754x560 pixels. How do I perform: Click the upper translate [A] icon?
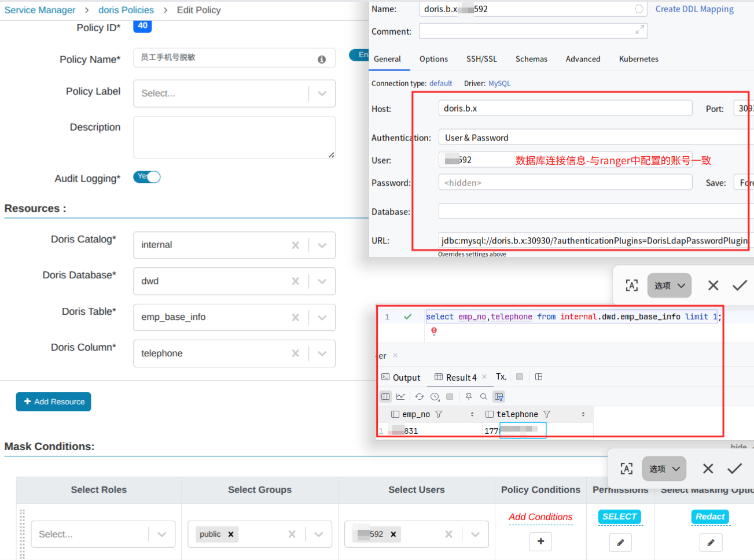pyautogui.click(x=632, y=285)
